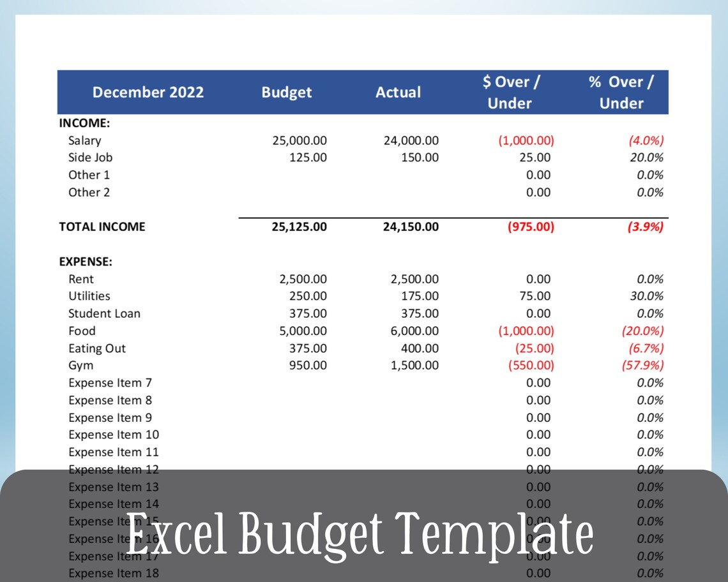Click the $ Over / Under header
The width and height of the screenshot is (728, 582).
[509, 92]
